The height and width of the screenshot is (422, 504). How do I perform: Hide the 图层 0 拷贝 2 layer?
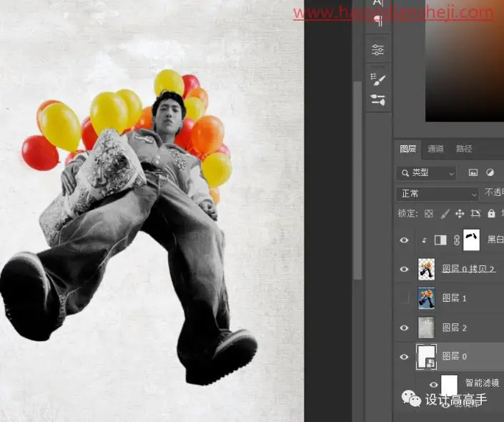pyautogui.click(x=404, y=269)
